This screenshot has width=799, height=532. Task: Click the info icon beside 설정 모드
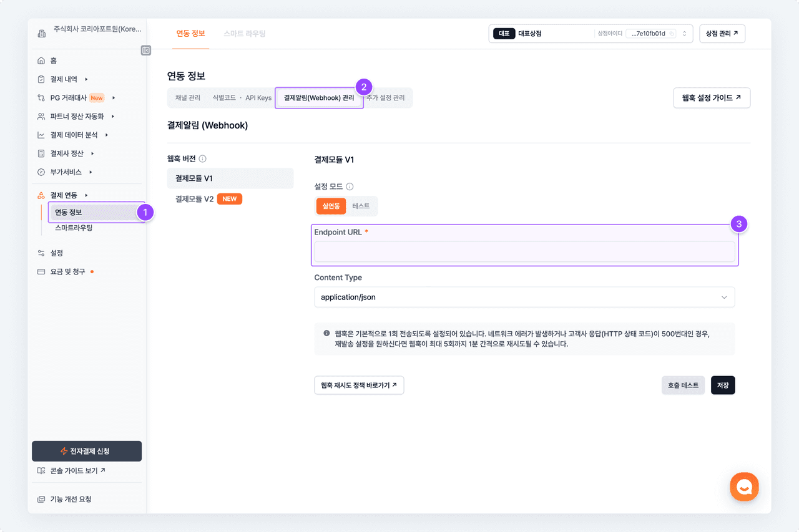click(x=350, y=186)
